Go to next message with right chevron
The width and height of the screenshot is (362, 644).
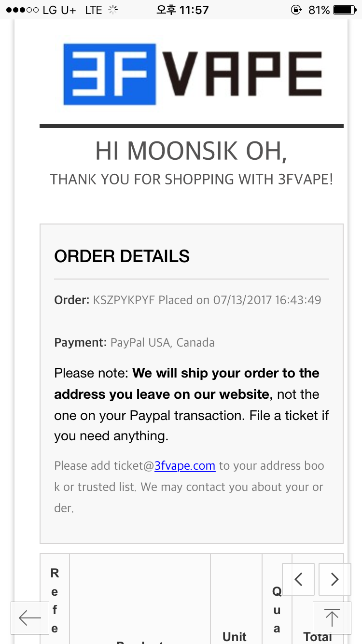[x=335, y=579]
